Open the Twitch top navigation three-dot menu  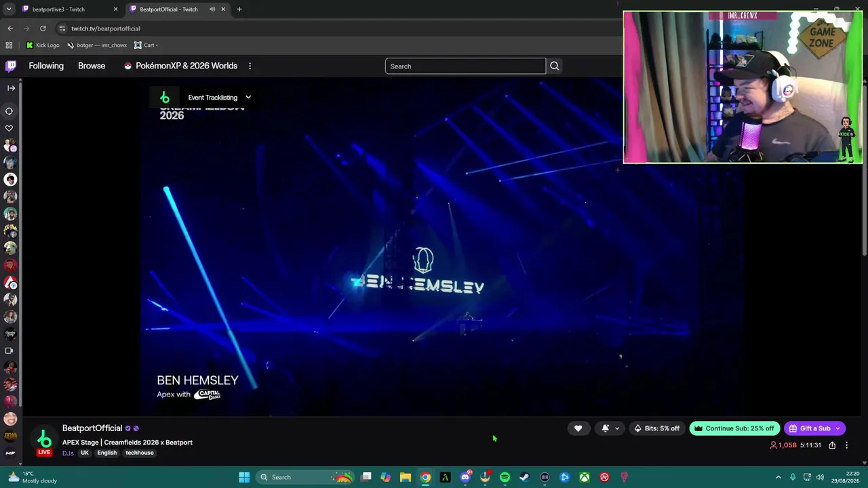250,66
